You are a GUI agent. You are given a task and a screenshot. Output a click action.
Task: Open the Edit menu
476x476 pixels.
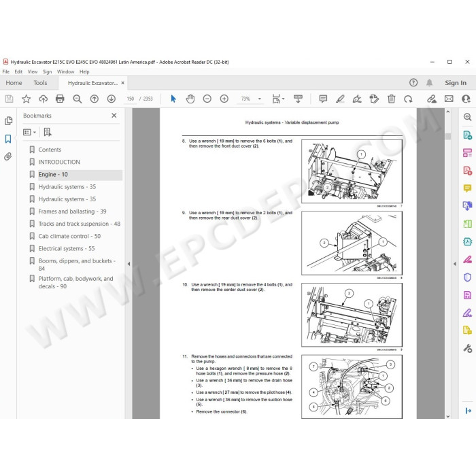point(18,71)
